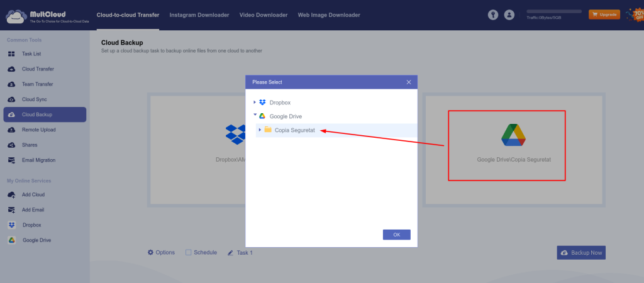Expand the Dropbox tree node

255,102
